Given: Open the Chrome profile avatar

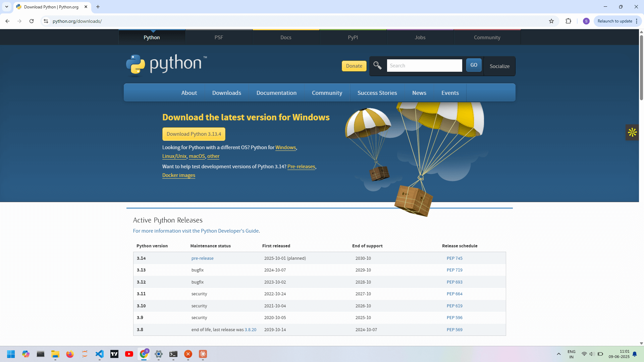Looking at the screenshot, I should pyautogui.click(x=586, y=21).
